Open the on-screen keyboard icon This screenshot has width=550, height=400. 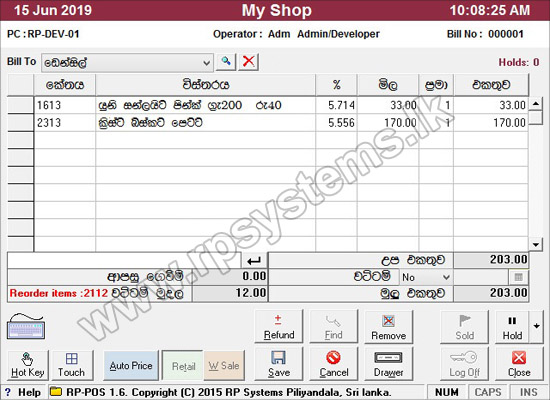[26, 327]
